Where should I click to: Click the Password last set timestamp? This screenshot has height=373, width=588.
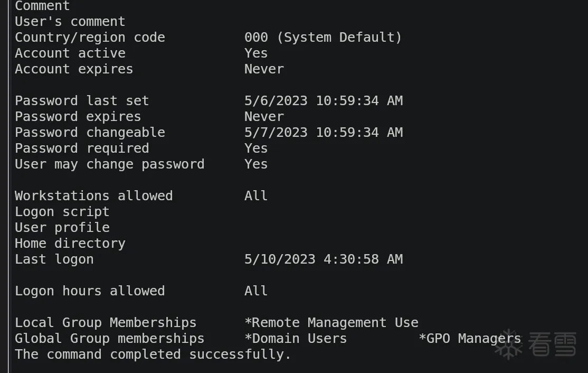pyautogui.click(x=323, y=101)
